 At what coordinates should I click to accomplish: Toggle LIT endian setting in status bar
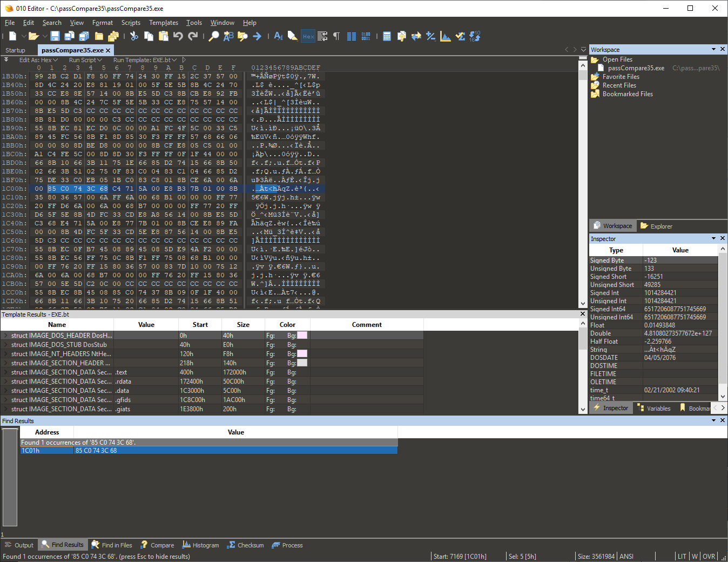point(682,556)
